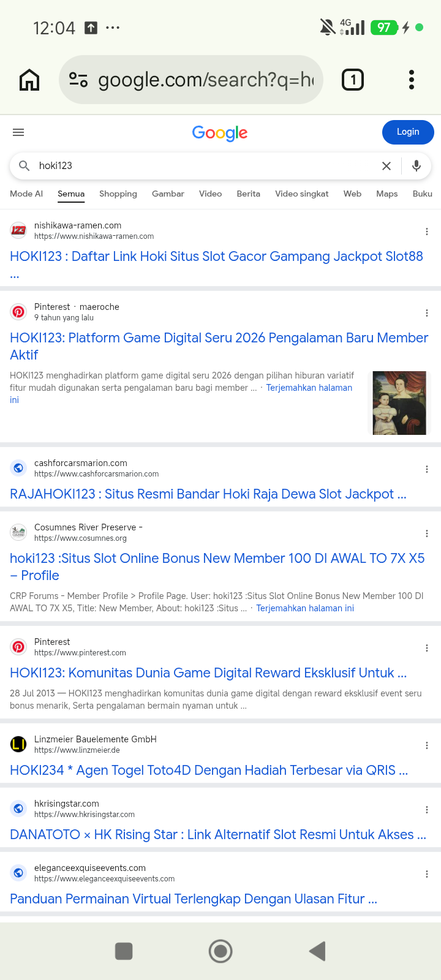
Task: Open options for cashforcarsmarion.com result
Action: pos(427,469)
